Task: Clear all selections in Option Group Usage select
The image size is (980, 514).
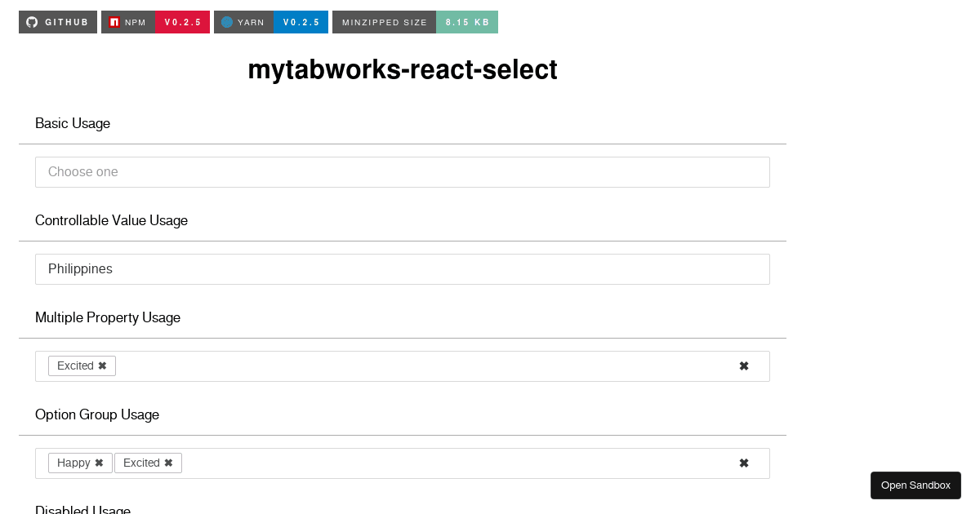Action: (744, 463)
